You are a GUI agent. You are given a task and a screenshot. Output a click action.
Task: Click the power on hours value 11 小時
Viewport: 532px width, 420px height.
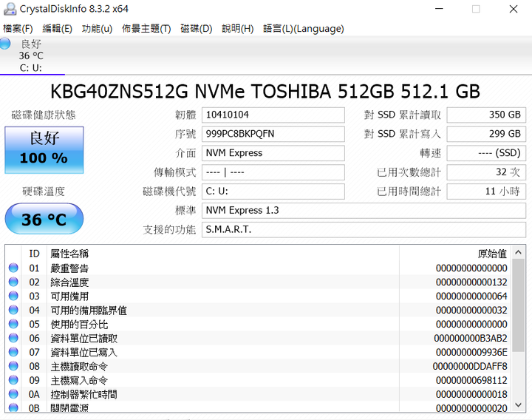(486, 192)
